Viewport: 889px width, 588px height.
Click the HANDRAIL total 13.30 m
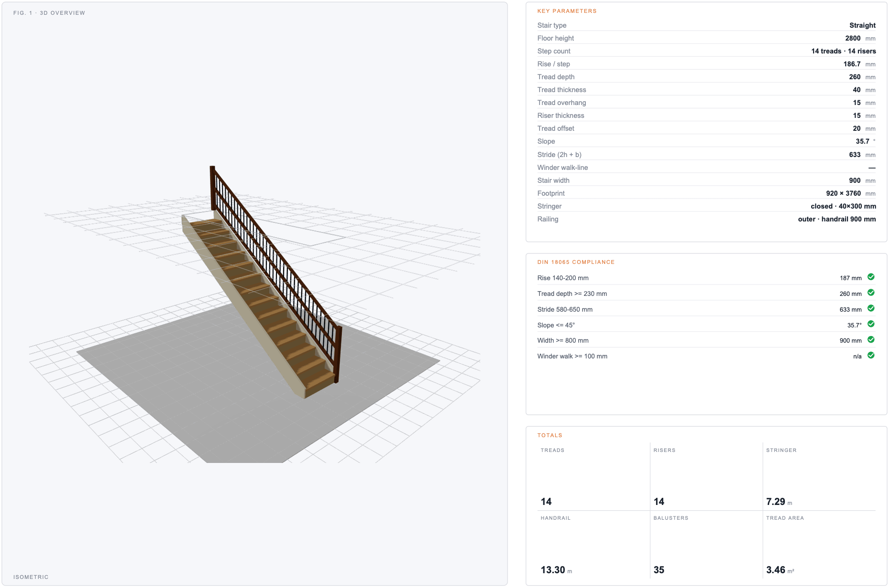pos(556,570)
